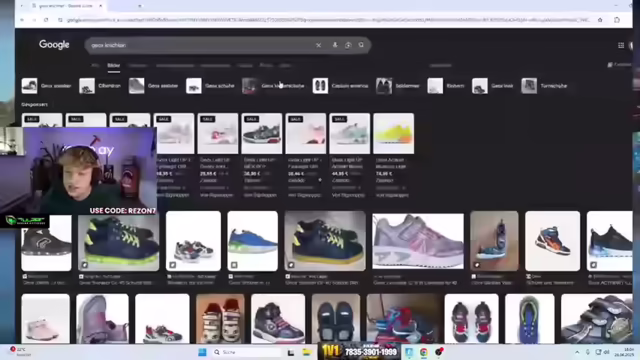This screenshot has width=640, height=360.
Task: Open the clock and date in system tray
Action: click(625, 352)
